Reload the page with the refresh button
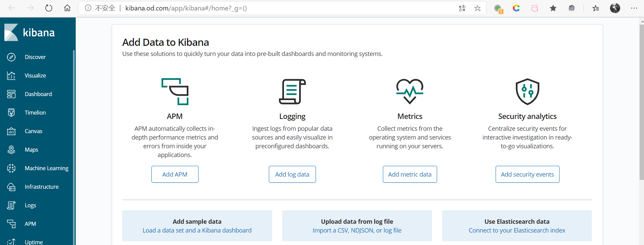This screenshot has height=245, width=644. 49,8
